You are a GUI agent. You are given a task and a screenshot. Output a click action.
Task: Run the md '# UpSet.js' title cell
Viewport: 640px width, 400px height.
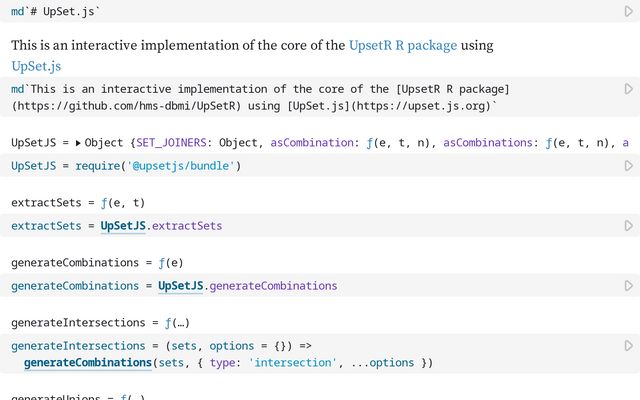tap(628, 11)
